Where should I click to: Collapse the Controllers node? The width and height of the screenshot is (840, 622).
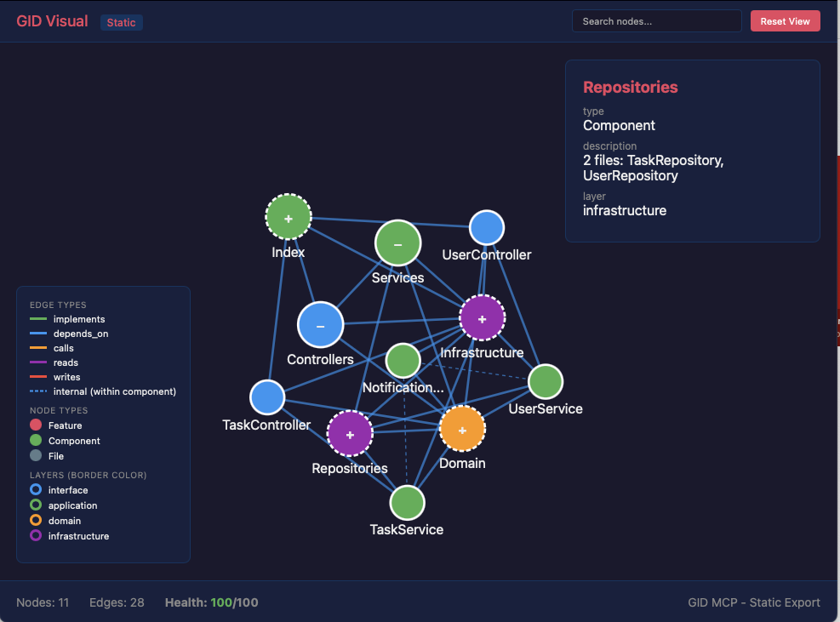(320, 325)
